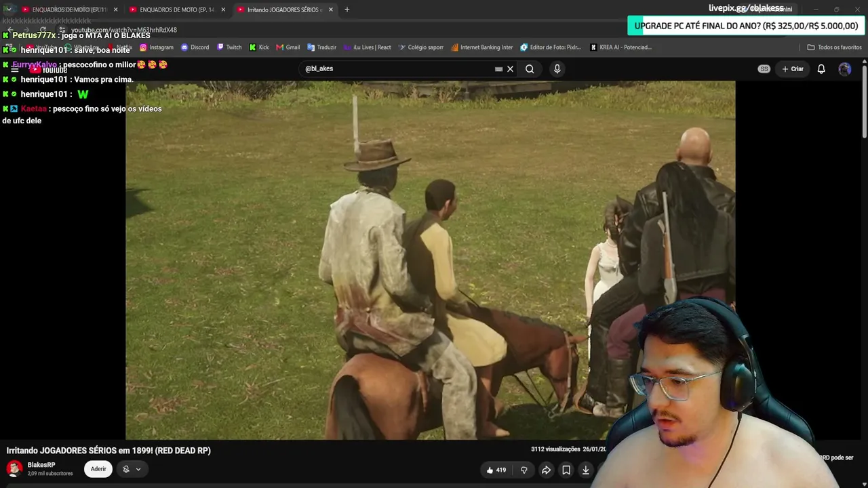The width and height of the screenshot is (868, 488).
Task: Click the browser address bar URL
Action: pyautogui.click(x=124, y=30)
